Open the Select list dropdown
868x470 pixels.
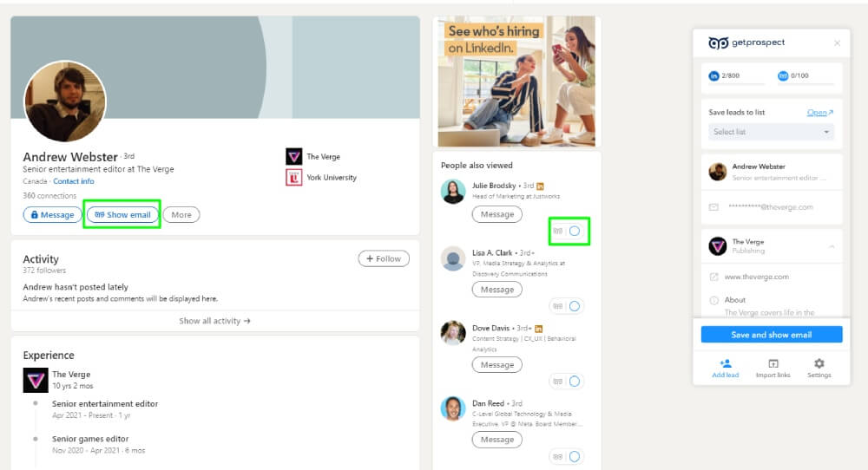771,132
